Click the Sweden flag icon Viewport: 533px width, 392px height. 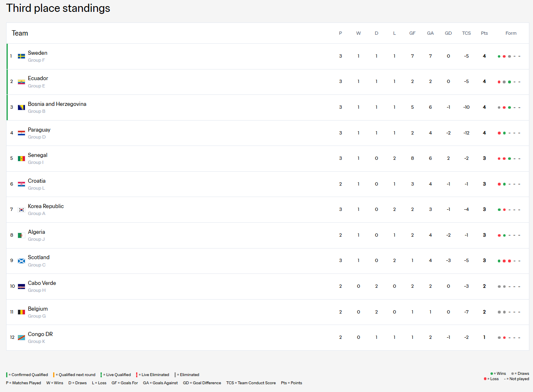pos(21,56)
